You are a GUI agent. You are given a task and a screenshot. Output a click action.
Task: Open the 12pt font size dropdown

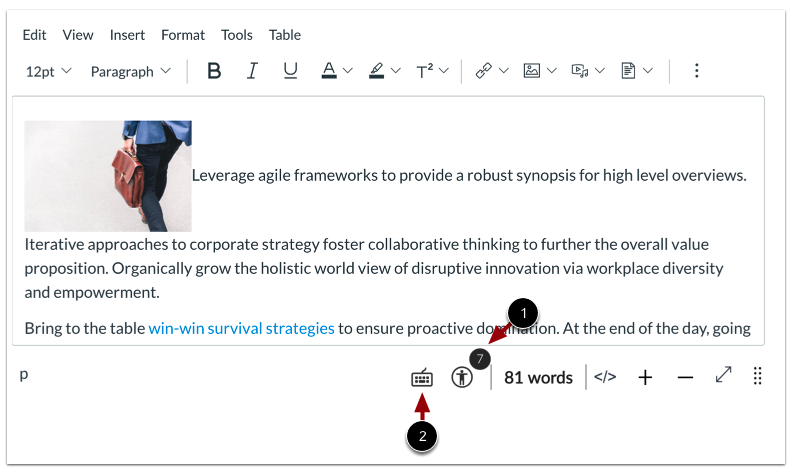48,71
